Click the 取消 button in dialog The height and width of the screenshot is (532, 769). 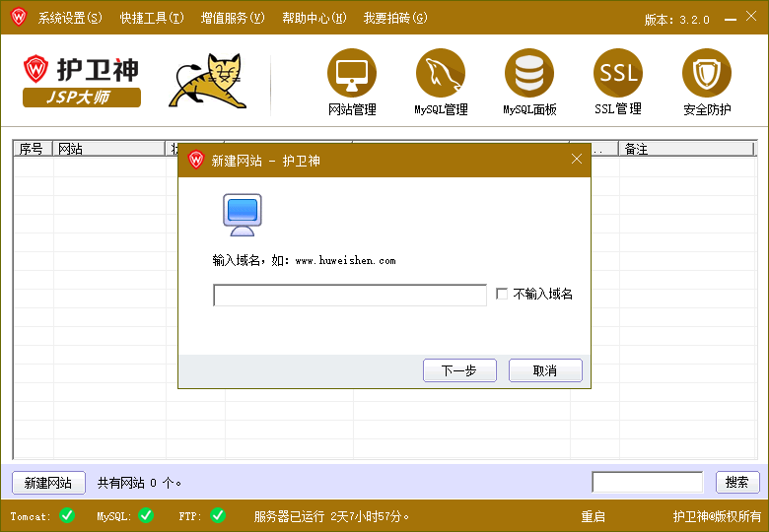tap(545, 370)
